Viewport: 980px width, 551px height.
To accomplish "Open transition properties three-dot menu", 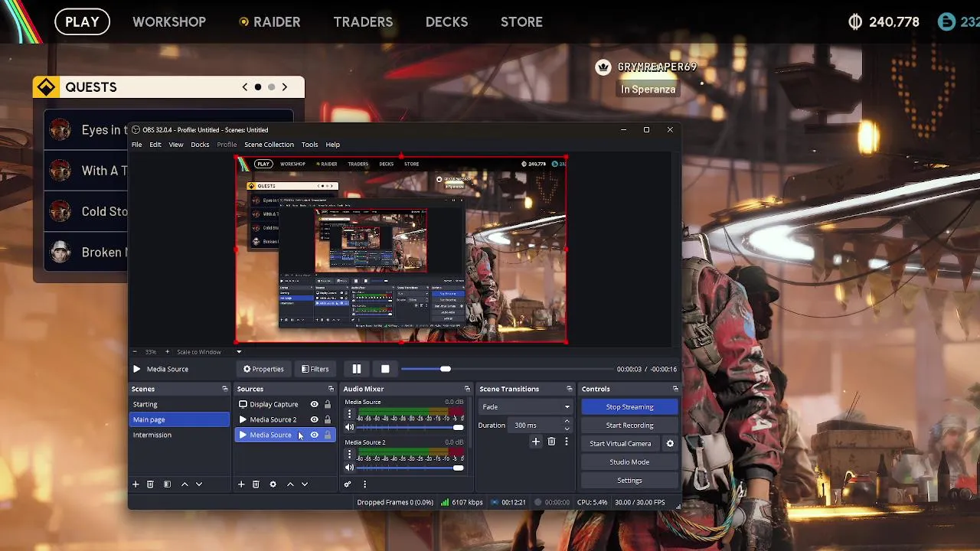I will point(567,442).
